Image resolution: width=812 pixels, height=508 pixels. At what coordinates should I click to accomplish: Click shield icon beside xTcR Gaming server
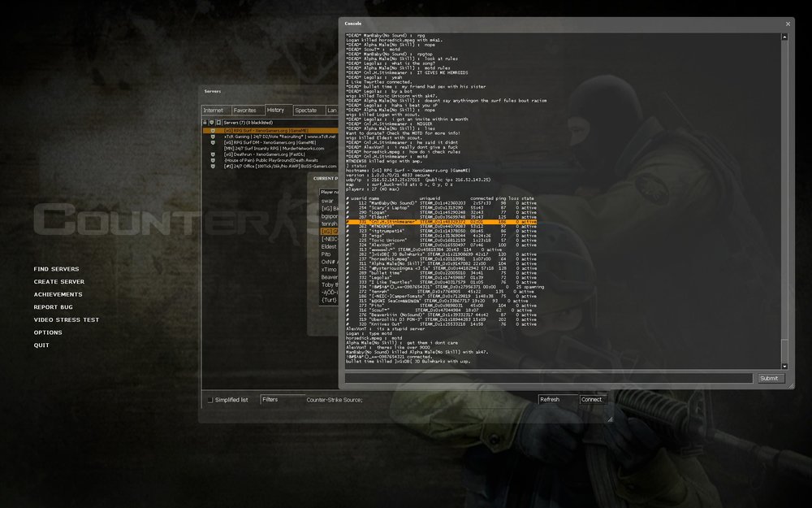(x=213, y=137)
